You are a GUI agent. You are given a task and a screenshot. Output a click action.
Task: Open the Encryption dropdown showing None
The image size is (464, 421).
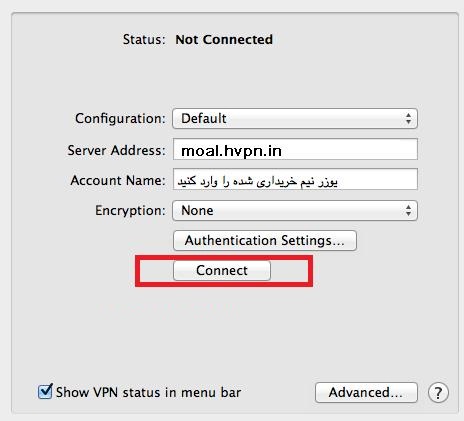click(x=295, y=210)
